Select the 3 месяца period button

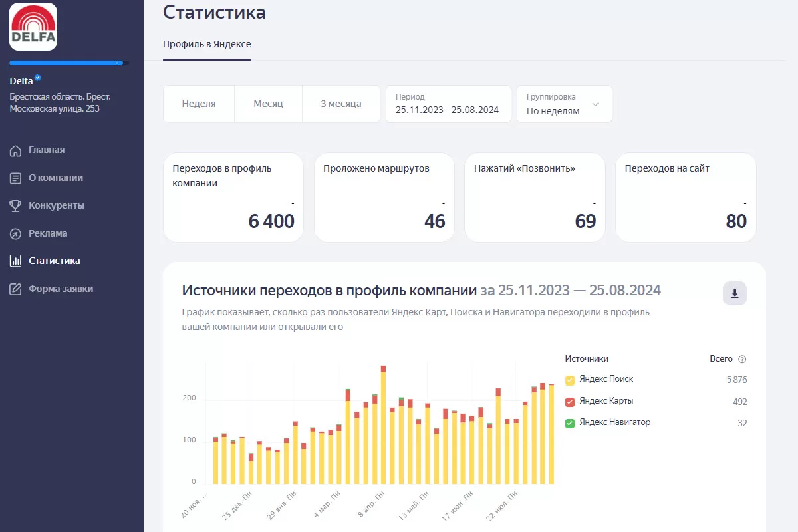click(x=341, y=104)
